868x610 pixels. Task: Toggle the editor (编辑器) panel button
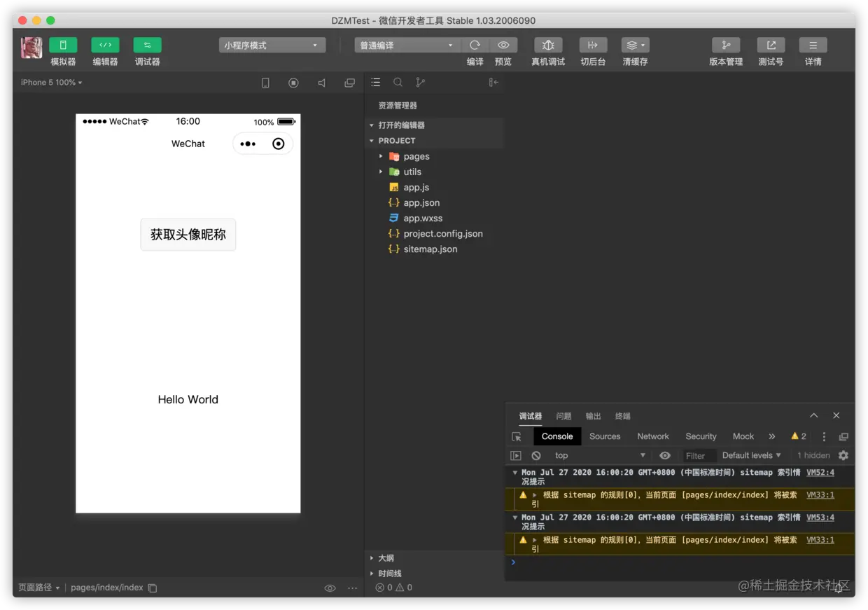tap(105, 45)
